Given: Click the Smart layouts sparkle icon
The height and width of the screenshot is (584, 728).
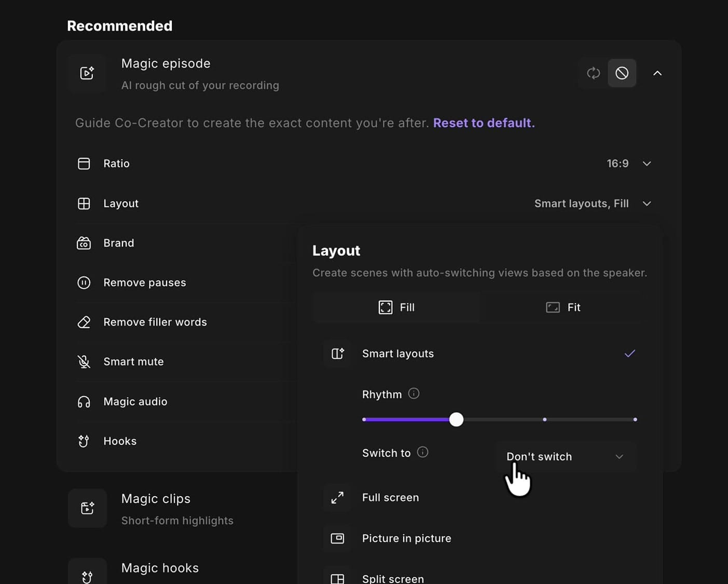Looking at the screenshot, I should tap(337, 354).
